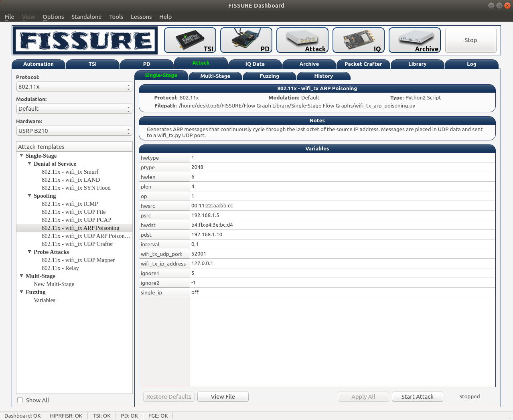Image resolution: width=513 pixels, height=420 pixels.
Task: Click the PD hardware icon button
Action: pyautogui.click(x=246, y=40)
